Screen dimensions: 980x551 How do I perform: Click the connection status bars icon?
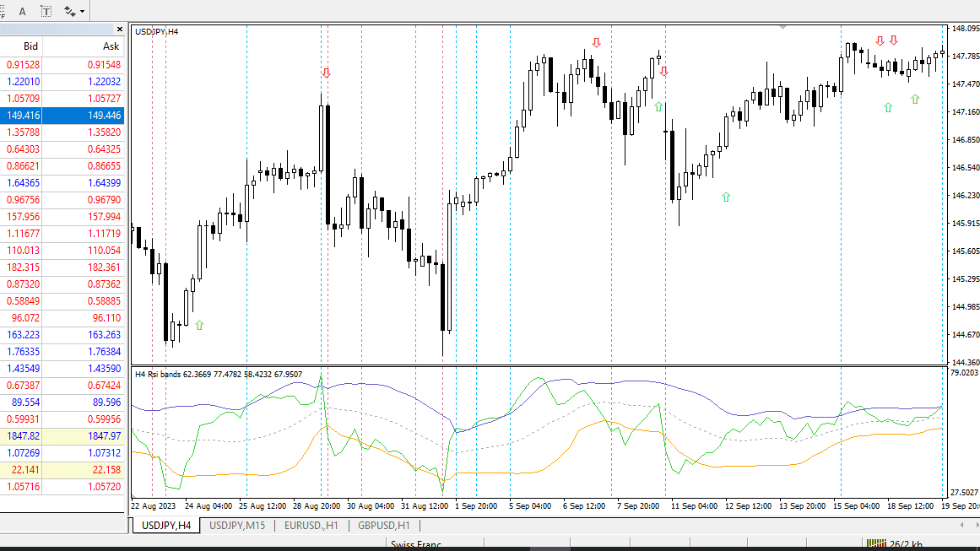pyautogui.click(x=876, y=544)
